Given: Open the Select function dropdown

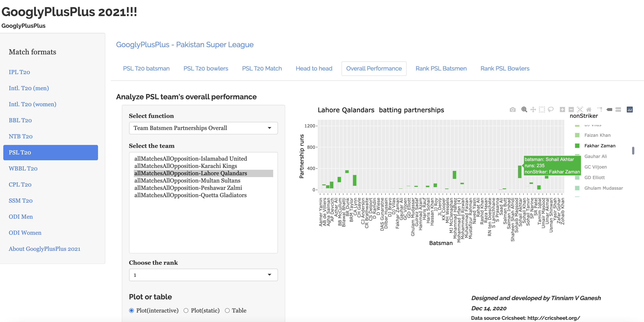Looking at the screenshot, I should [x=203, y=128].
